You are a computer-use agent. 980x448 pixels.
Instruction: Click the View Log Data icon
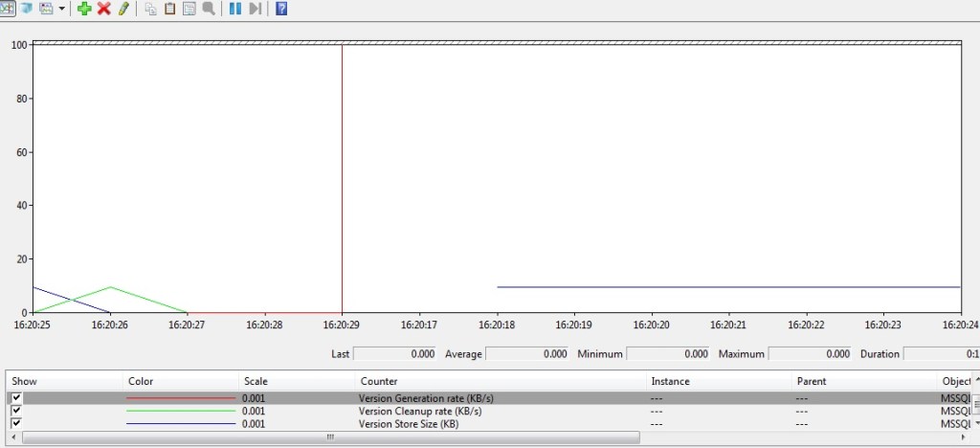tap(26, 9)
